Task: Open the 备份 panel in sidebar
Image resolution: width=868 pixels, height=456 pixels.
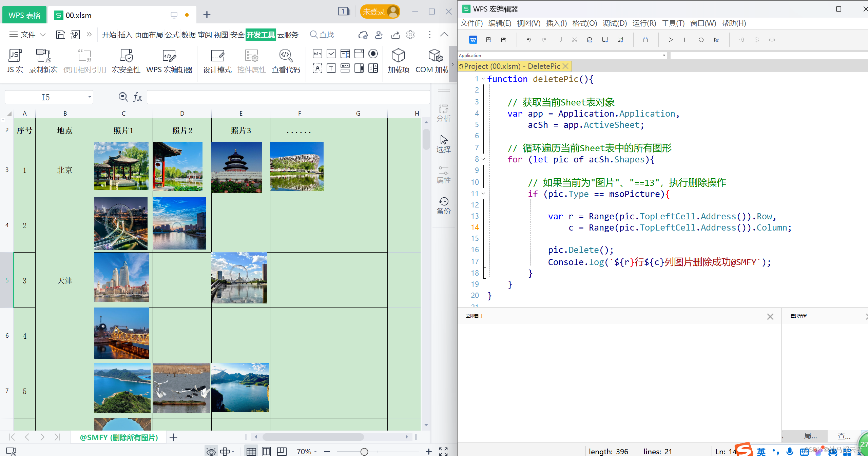Action: tap(443, 205)
